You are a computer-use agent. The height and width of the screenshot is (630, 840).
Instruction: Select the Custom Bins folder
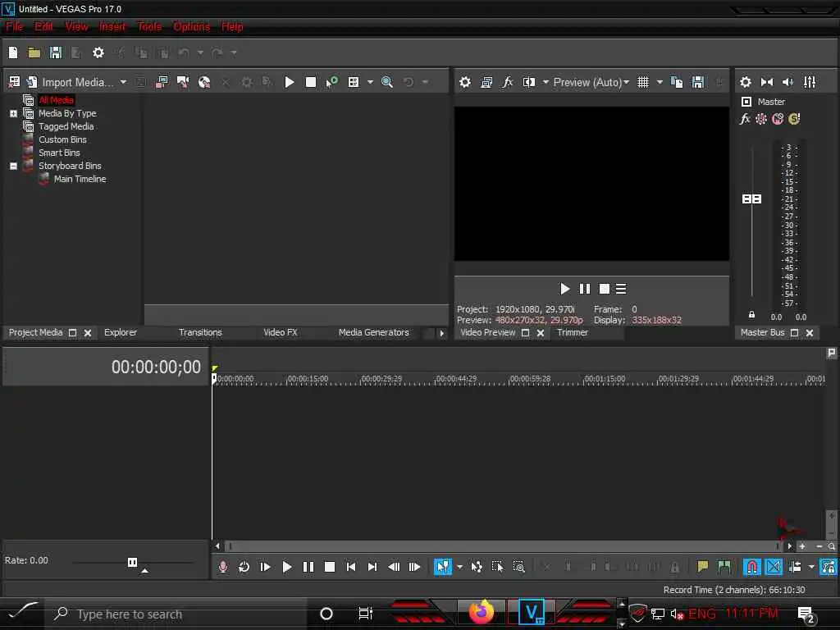(x=62, y=139)
